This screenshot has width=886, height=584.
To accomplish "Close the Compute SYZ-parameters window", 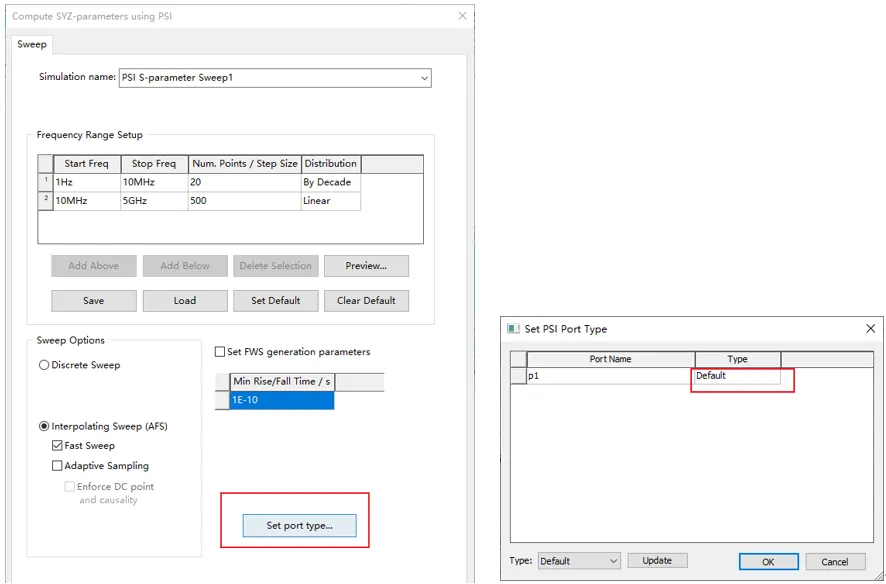I will click(462, 16).
